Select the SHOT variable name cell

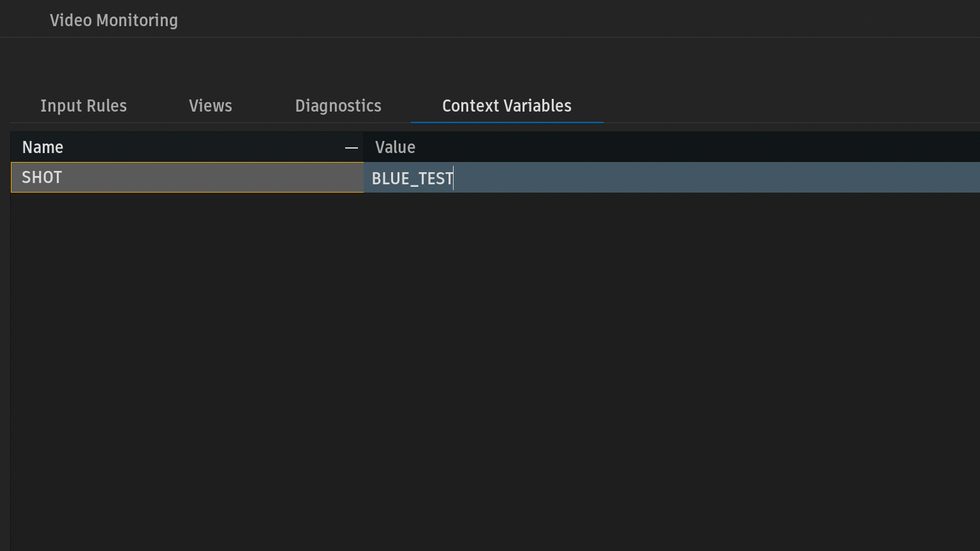(x=42, y=177)
